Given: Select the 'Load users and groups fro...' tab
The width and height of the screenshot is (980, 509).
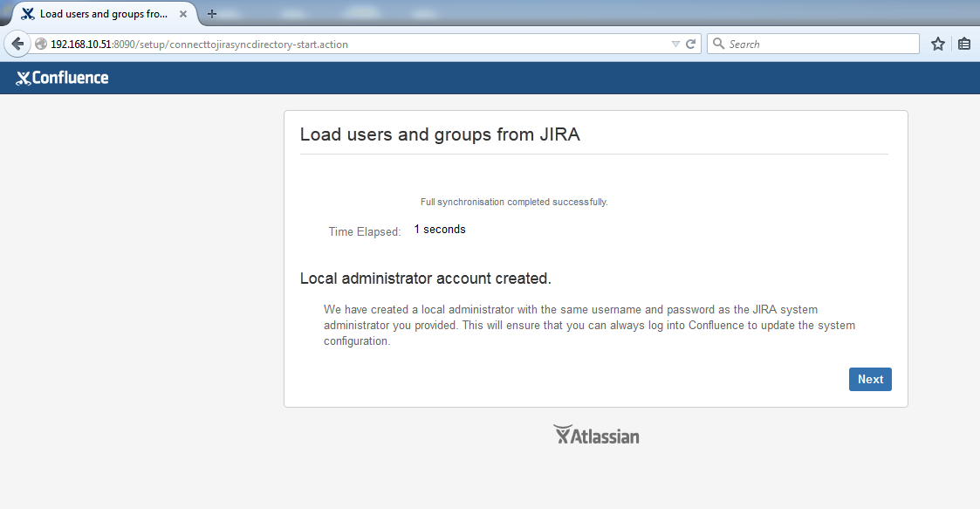Looking at the screenshot, I should [103, 14].
